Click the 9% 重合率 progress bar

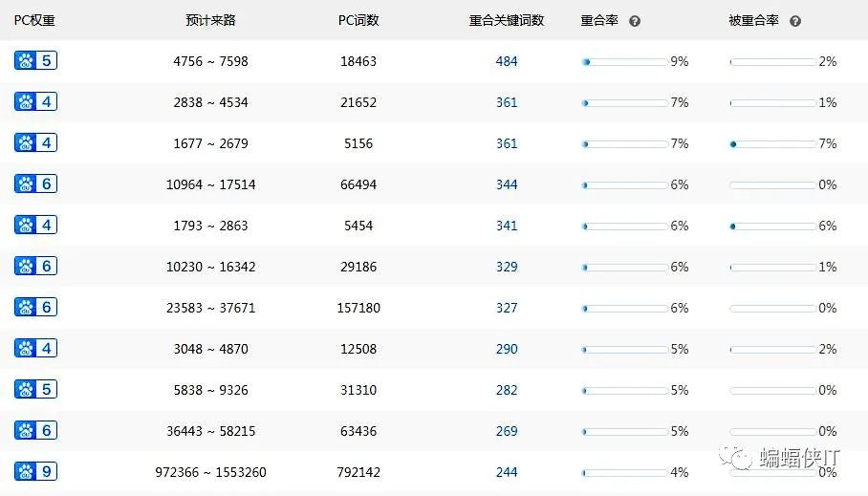(624, 62)
